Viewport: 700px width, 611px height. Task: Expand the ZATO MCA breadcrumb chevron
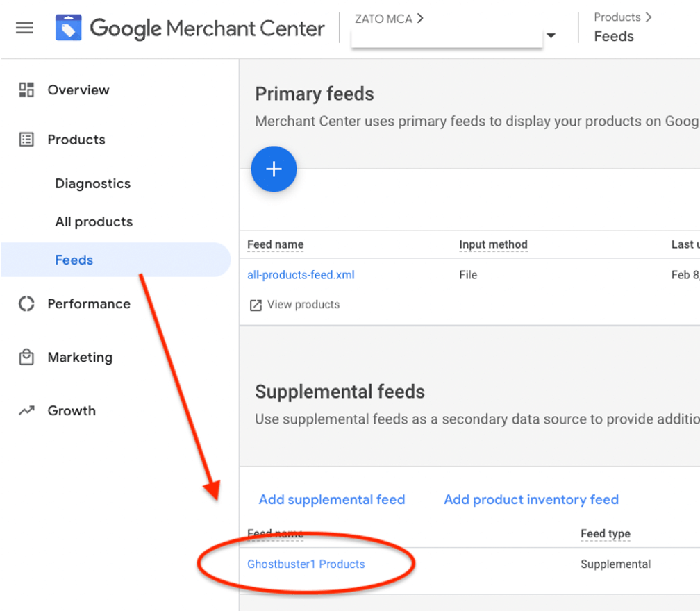[x=420, y=18]
